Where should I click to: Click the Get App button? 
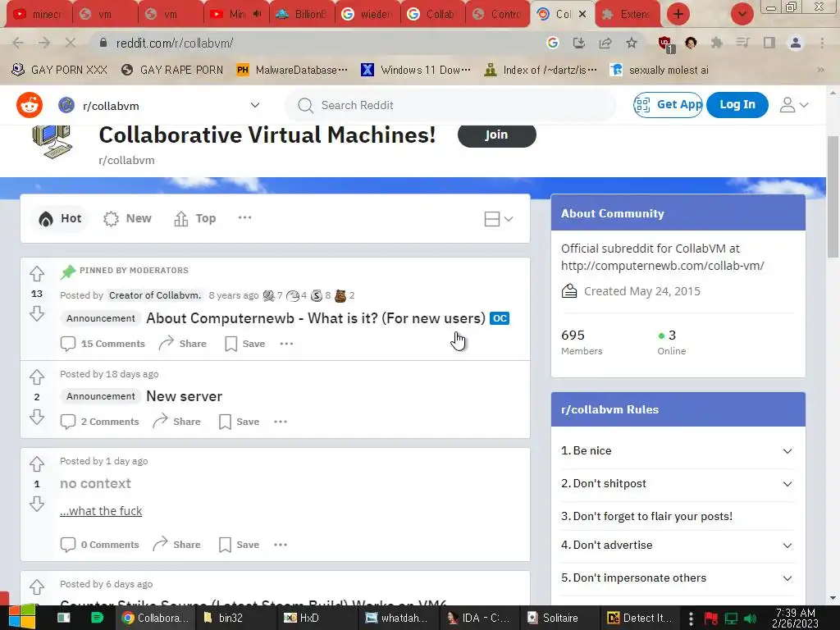click(668, 104)
